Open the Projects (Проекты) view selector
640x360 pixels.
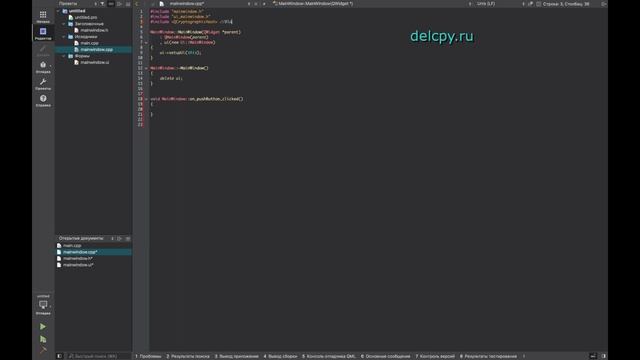(78, 4)
